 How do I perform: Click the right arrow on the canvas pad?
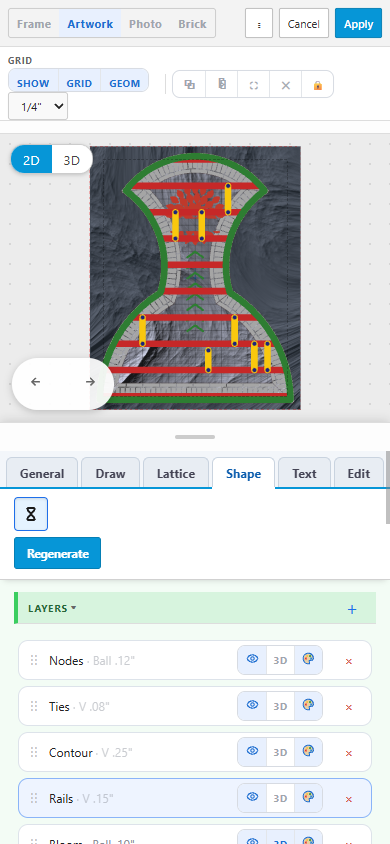click(90, 382)
